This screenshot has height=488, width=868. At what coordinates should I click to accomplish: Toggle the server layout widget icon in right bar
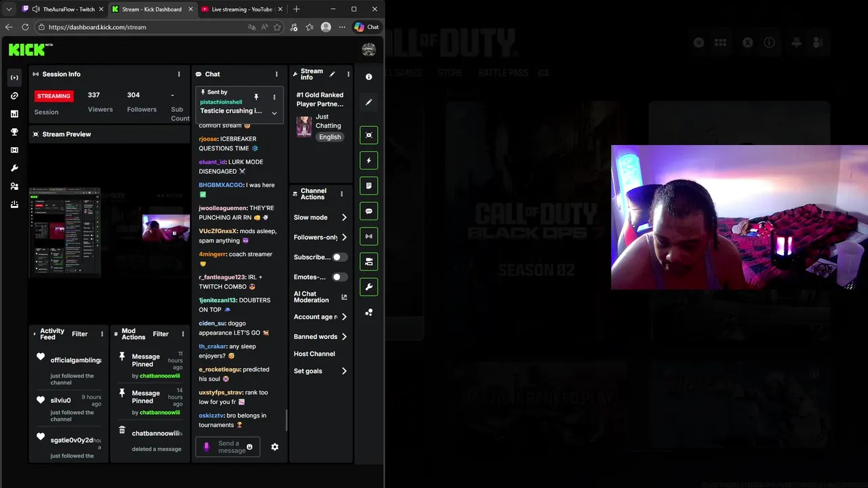tap(369, 262)
